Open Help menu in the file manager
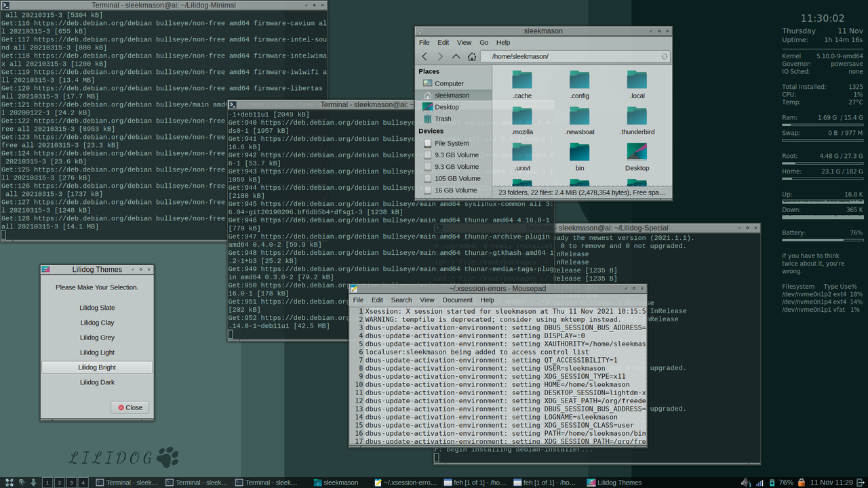Image resolution: width=868 pixels, height=488 pixels. tap(503, 42)
